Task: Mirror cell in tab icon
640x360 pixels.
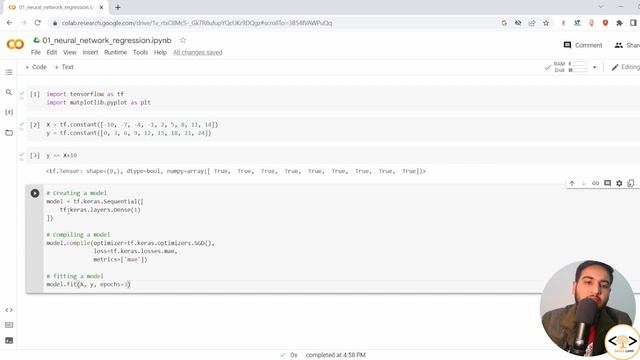Action: coord(631,183)
